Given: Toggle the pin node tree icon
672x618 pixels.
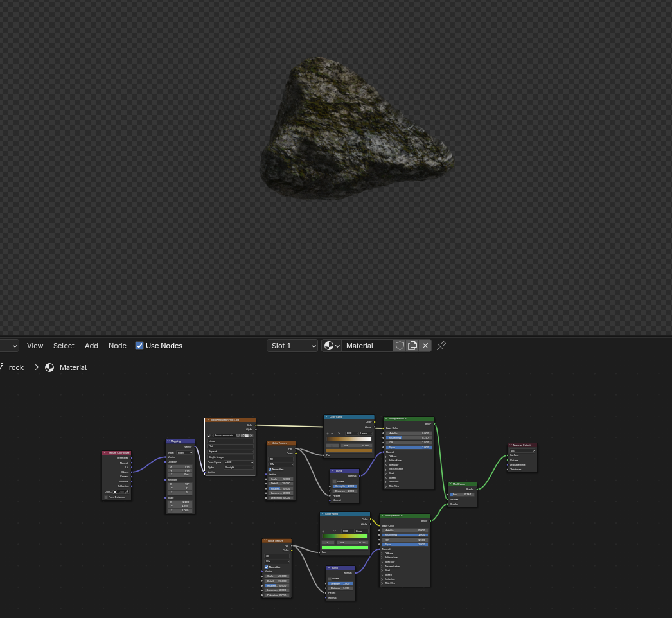Looking at the screenshot, I should point(441,346).
